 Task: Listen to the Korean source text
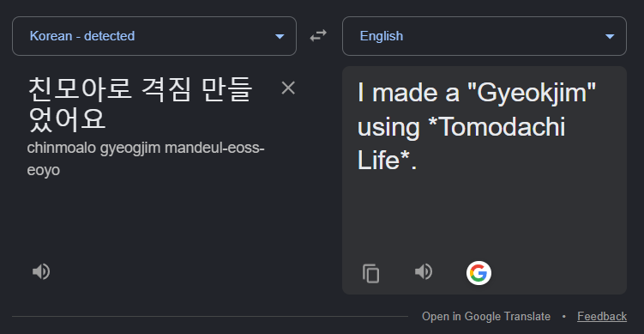pyautogui.click(x=41, y=272)
